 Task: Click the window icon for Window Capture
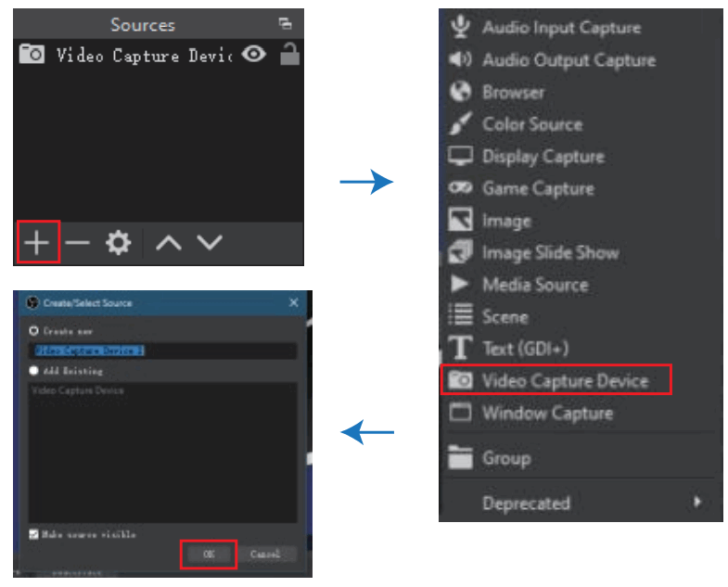click(x=460, y=413)
